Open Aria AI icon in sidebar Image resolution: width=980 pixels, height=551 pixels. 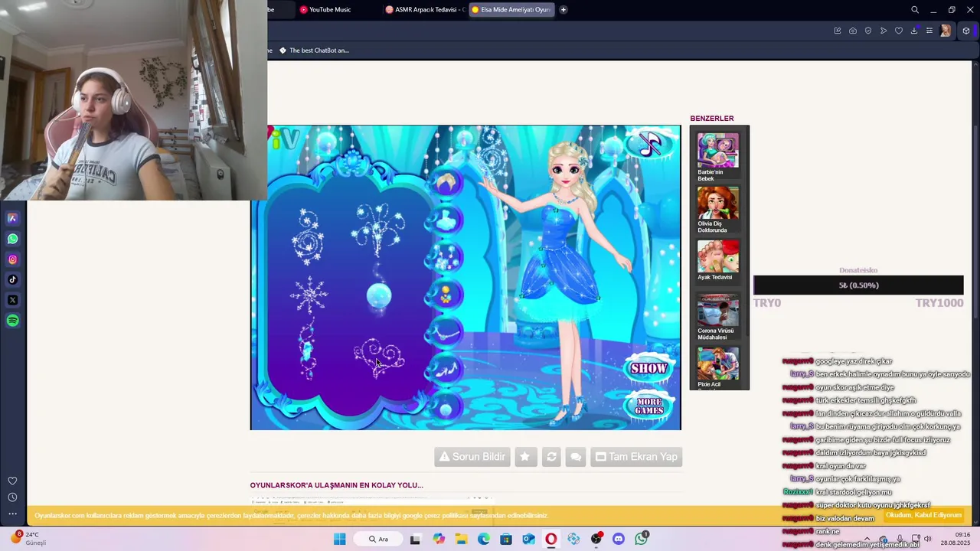[12, 218]
